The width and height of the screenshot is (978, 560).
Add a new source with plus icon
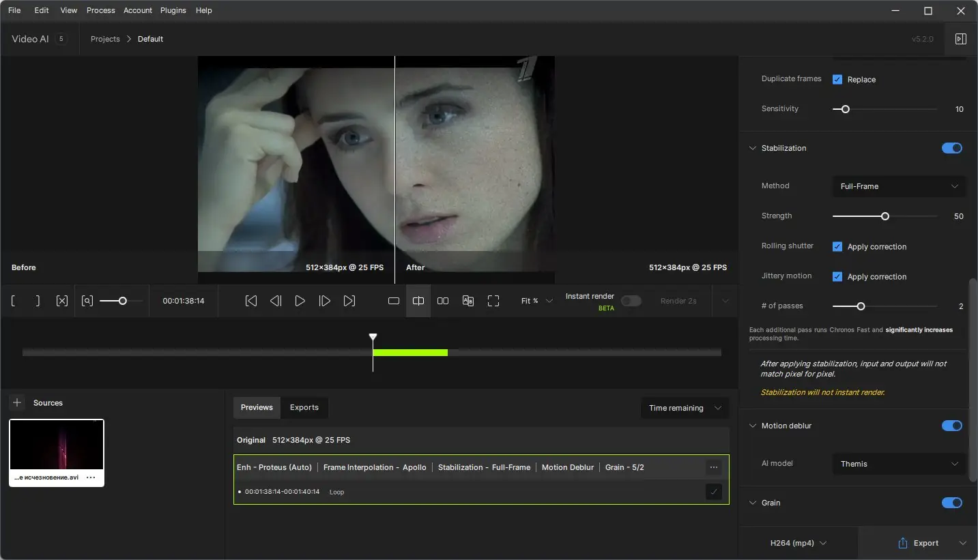point(18,402)
